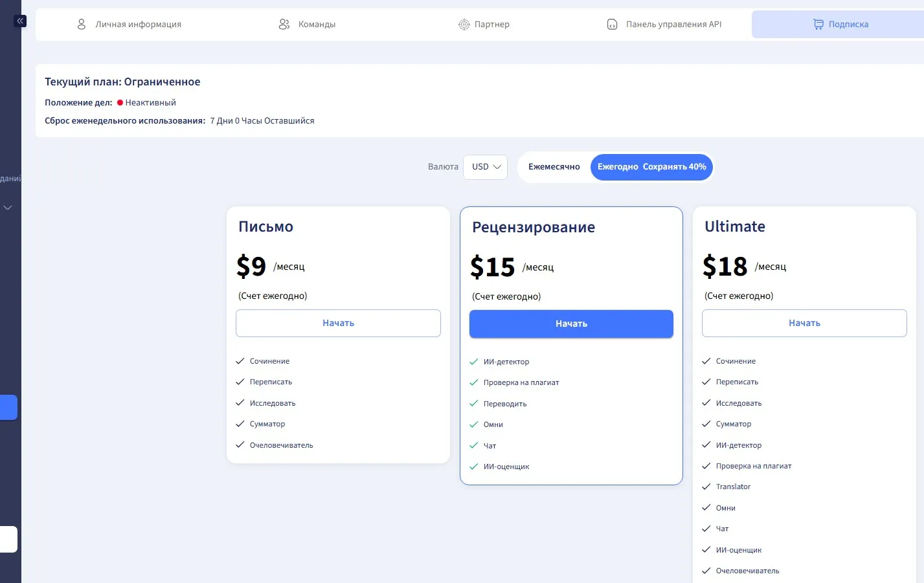Start the Ultimate plan with Начать

(804, 323)
